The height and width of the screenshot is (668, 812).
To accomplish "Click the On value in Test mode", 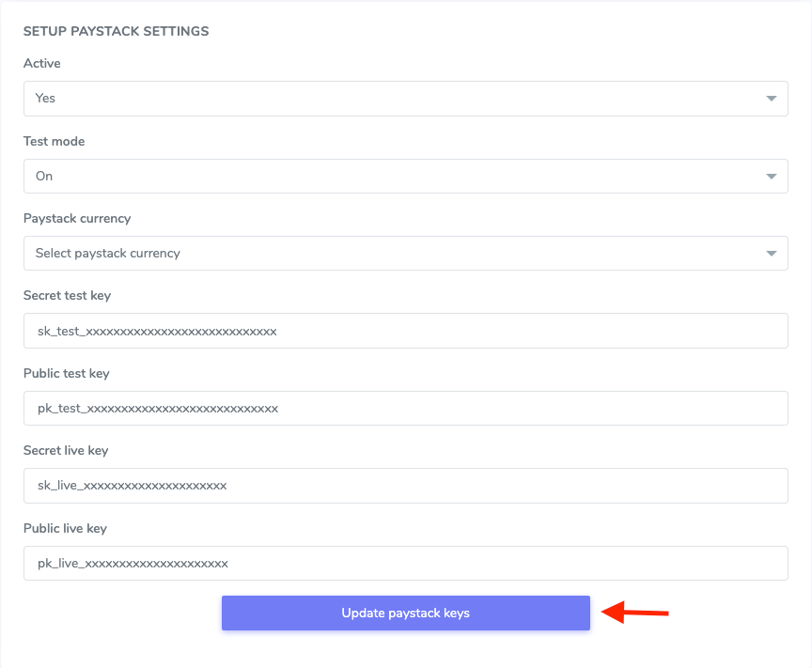I will tap(44, 176).
